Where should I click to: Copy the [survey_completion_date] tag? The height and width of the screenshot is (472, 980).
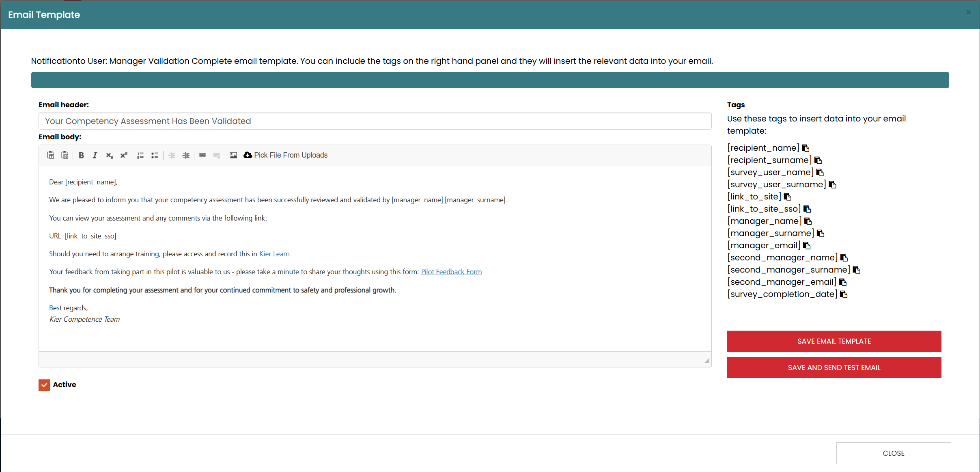844,294
